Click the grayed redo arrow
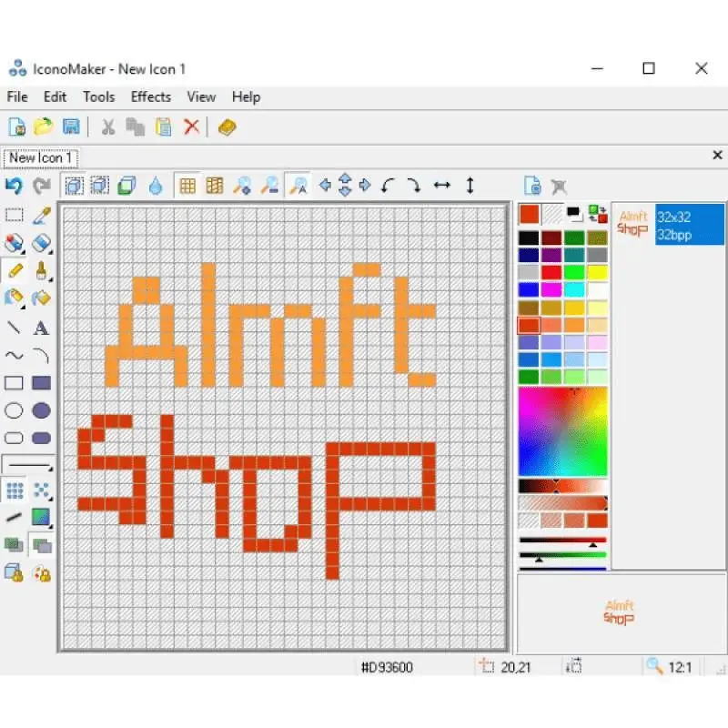This screenshot has height=728, width=728. point(42,187)
